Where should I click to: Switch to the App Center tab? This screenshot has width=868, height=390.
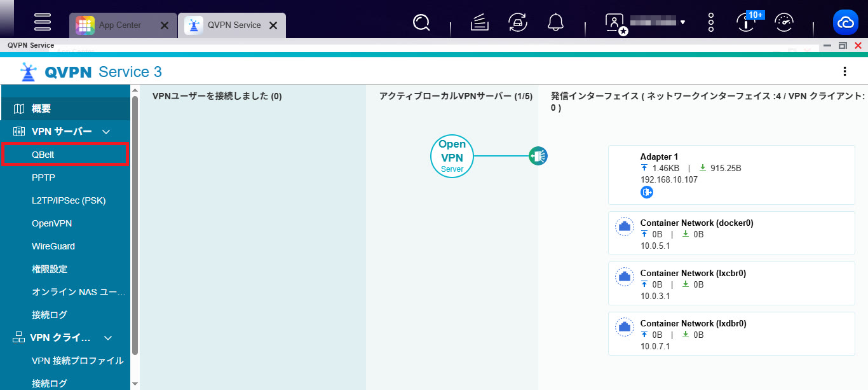coord(119,25)
